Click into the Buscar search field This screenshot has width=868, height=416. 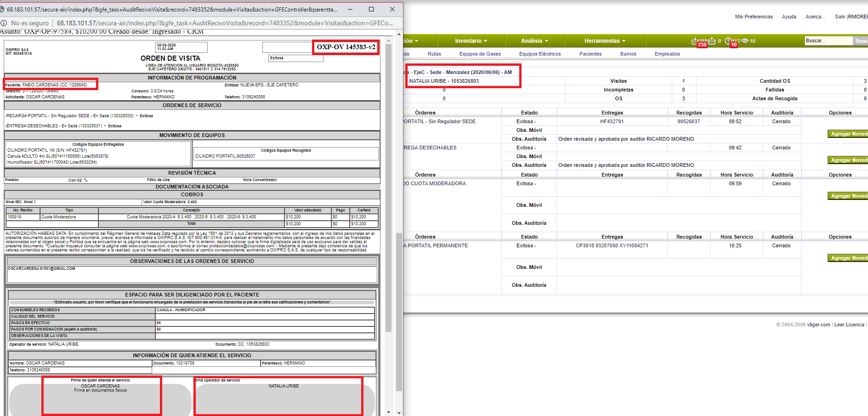(x=828, y=40)
